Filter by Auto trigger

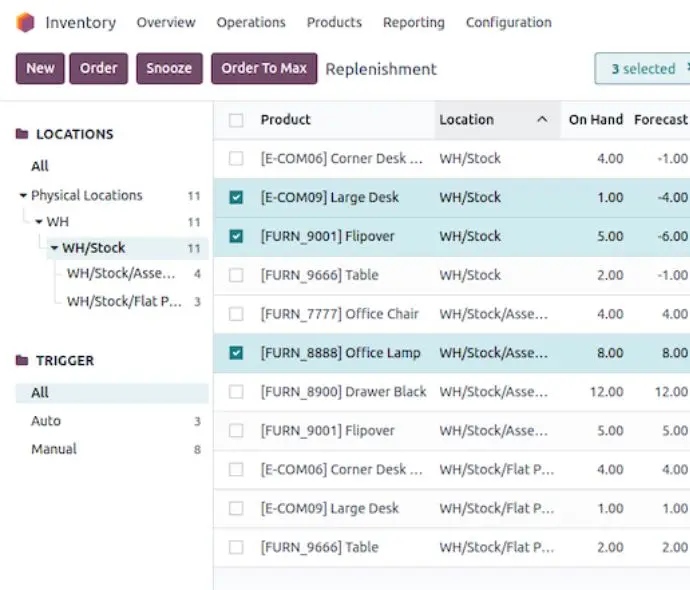46,421
